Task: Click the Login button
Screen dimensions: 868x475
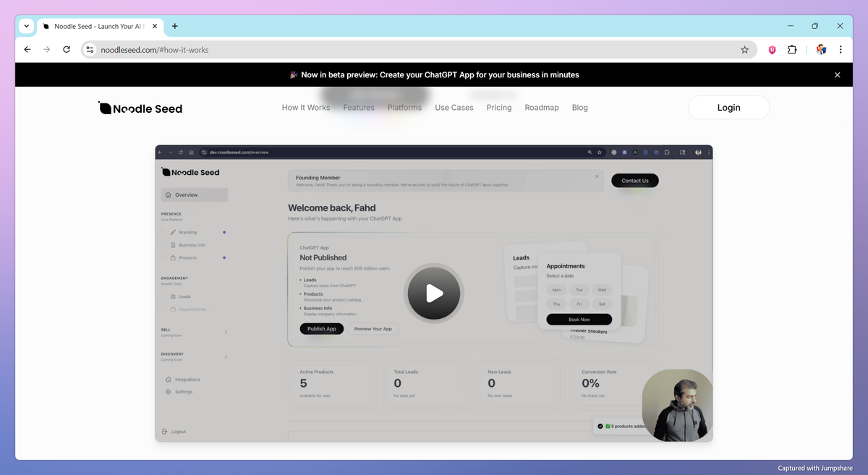Action: 728,108
